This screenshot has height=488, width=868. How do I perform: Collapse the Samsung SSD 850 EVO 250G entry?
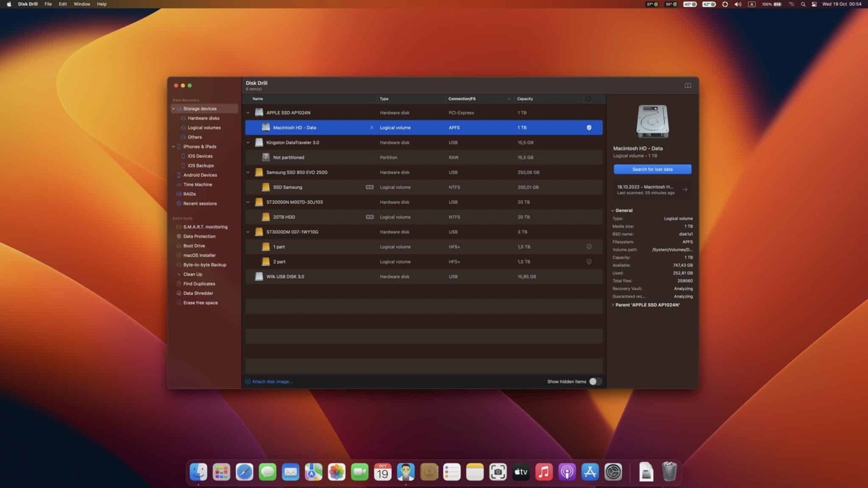coord(248,172)
